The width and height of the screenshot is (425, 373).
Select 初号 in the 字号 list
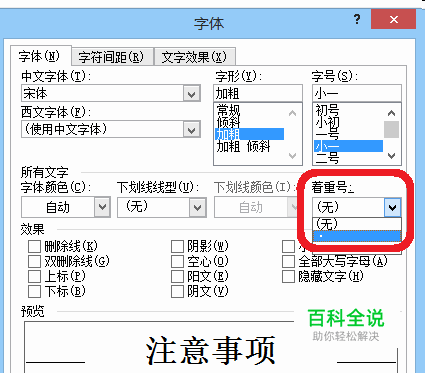pyautogui.click(x=348, y=110)
